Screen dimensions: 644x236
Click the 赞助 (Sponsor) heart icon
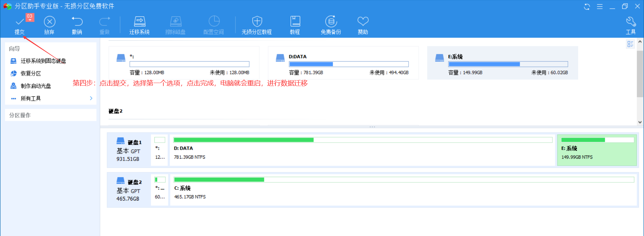click(x=363, y=21)
